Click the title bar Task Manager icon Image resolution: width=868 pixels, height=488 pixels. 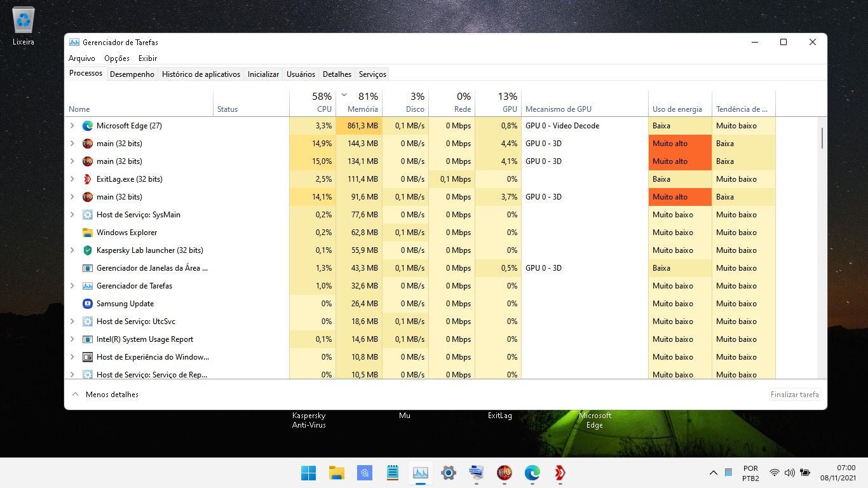(74, 43)
